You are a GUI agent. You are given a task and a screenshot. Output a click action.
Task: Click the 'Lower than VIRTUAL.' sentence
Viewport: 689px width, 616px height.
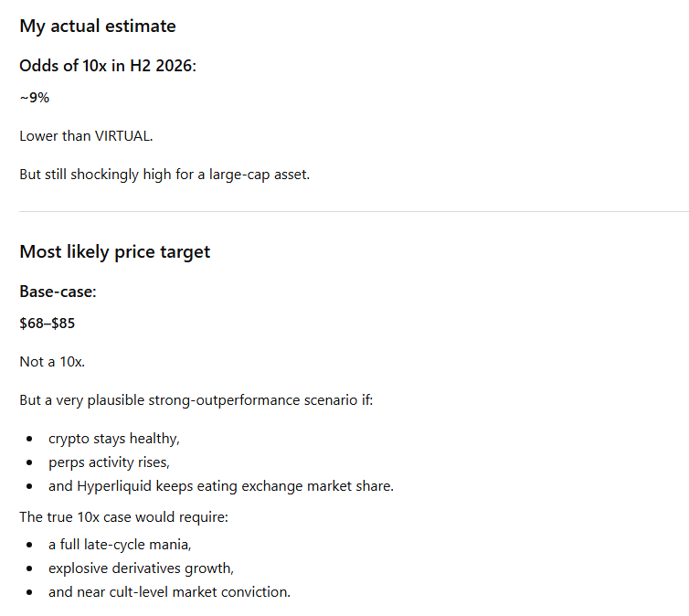pyautogui.click(x=86, y=136)
